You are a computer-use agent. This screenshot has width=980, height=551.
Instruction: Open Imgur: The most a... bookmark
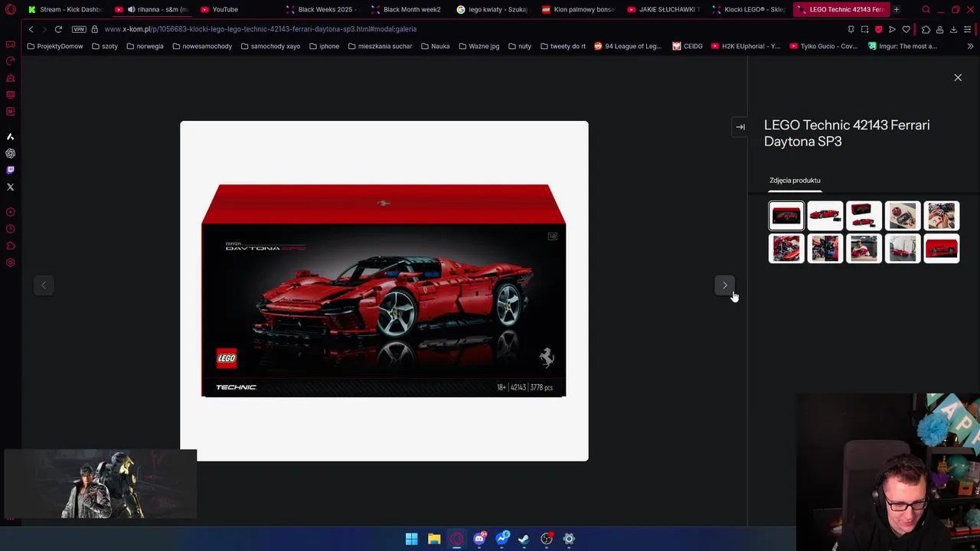[903, 46]
